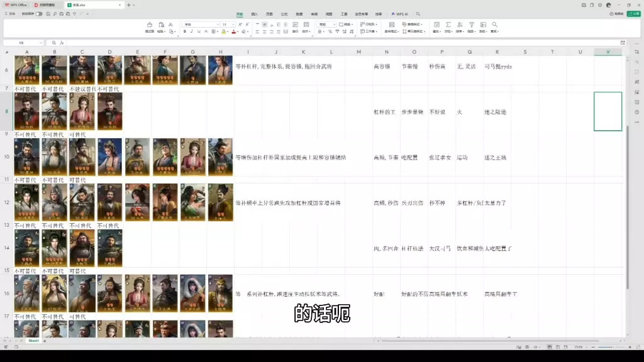Expand the quick access customize arrow

click(x=87, y=14)
